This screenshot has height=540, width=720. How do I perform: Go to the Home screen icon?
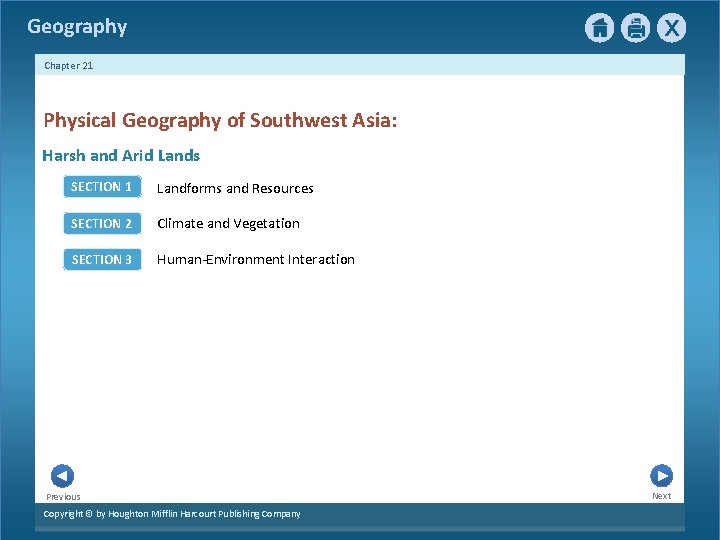point(599,28)
